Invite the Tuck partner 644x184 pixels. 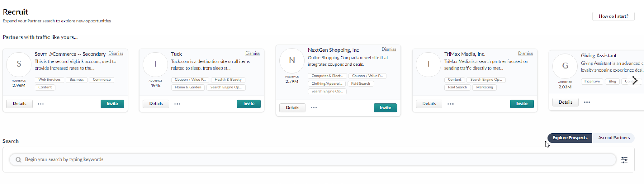[249, 104]
